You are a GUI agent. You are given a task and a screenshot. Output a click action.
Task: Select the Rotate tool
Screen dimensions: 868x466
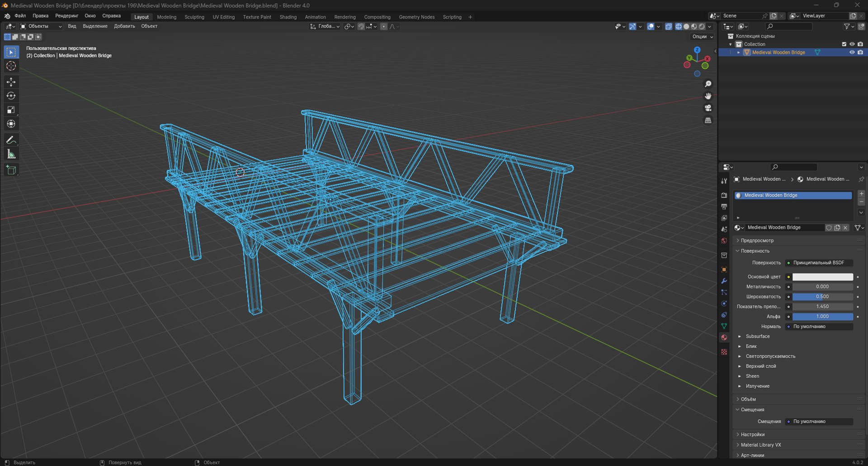click(11, 96)
